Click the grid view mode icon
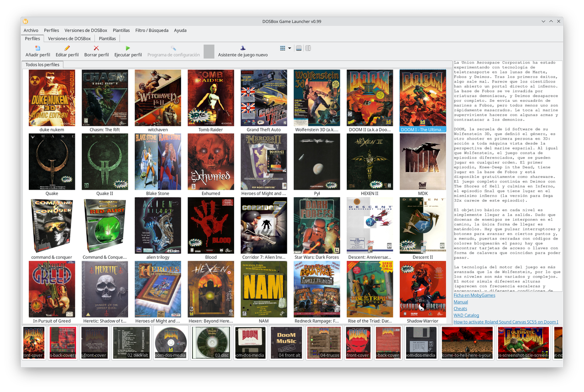584x392 pixels. point(283,48)
